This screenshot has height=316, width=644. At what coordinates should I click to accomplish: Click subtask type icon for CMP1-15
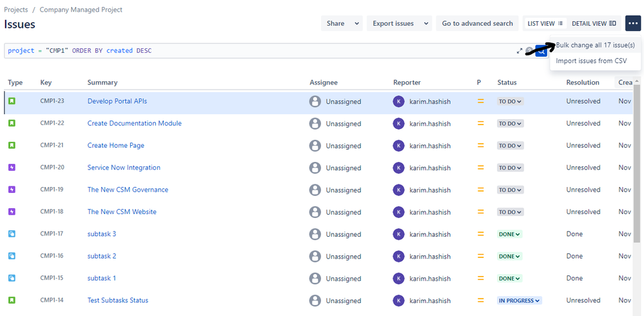12,278
